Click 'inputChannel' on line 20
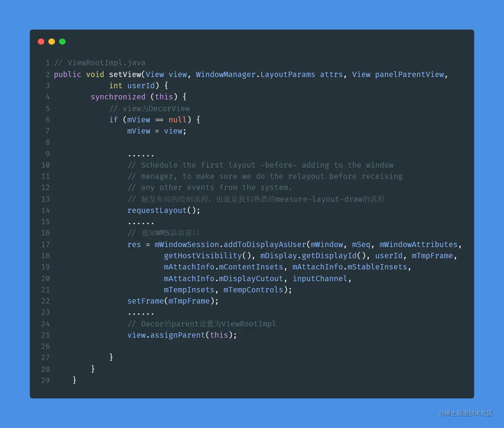504x428 pixels. click(320, 279)
